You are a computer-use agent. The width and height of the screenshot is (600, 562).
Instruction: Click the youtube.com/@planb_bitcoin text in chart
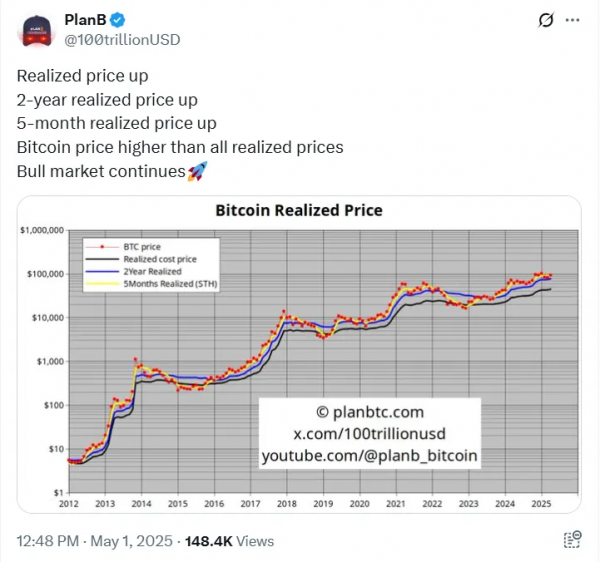pos(370,456)
